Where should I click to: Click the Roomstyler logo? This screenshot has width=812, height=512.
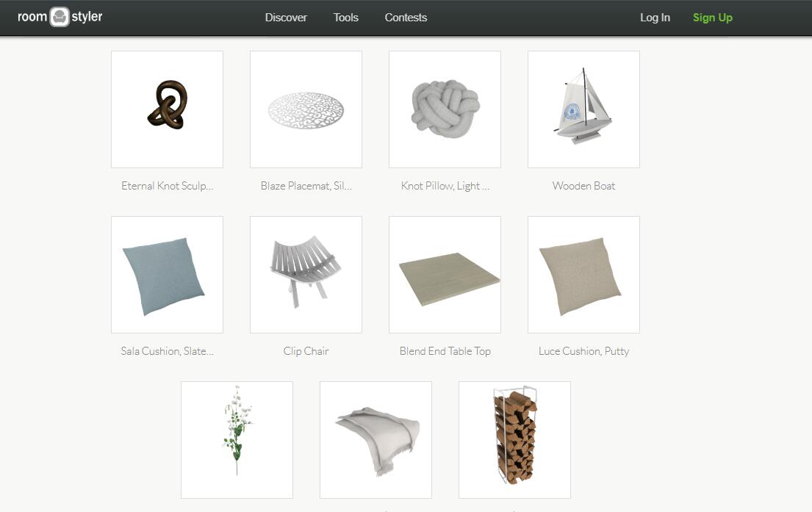pos(60,17)
